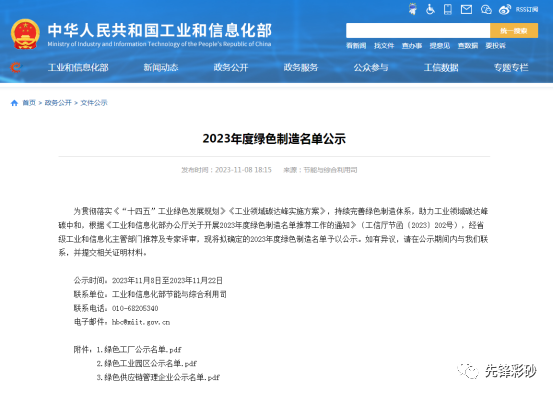Click the orange 统一搜索 button
This screenshot has height=395, width=554.
(514, 30)
